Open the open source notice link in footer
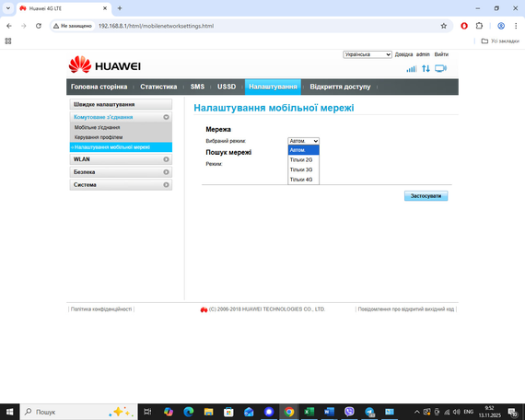This screenshot has width=525, height=420. (406, 309)
